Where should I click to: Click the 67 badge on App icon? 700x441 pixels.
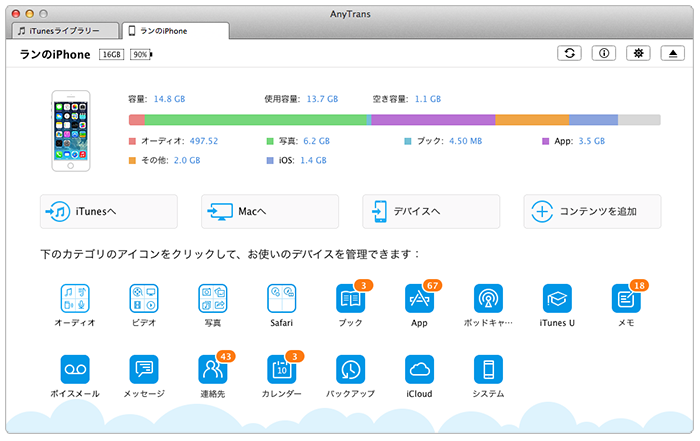pyautogui.click(x=433, y=286)
